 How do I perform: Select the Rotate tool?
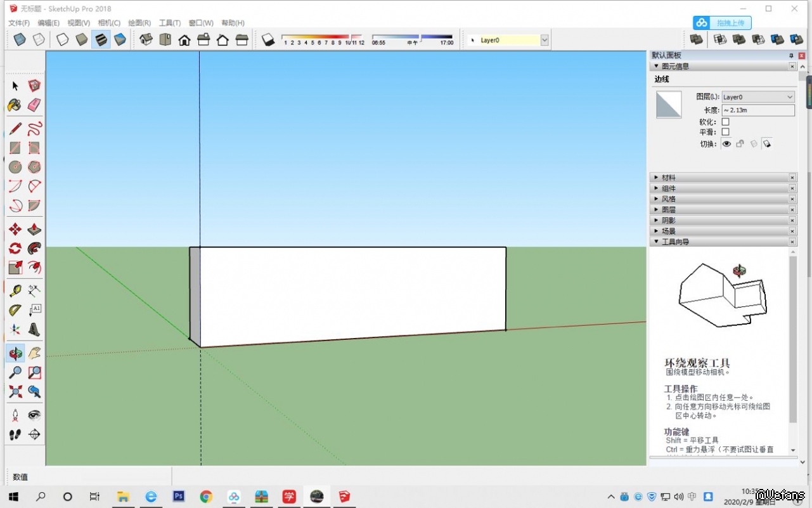[x=15, y=248]
